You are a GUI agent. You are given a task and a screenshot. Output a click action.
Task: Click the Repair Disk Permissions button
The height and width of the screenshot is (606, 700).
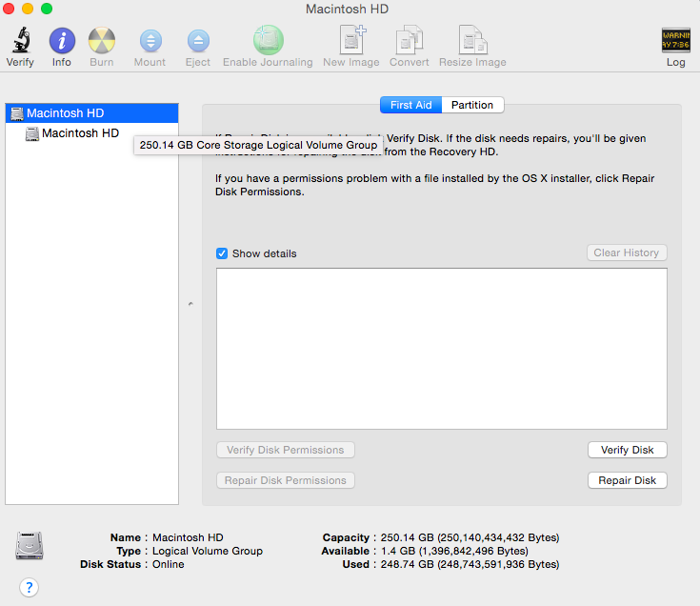coord(286,480)
